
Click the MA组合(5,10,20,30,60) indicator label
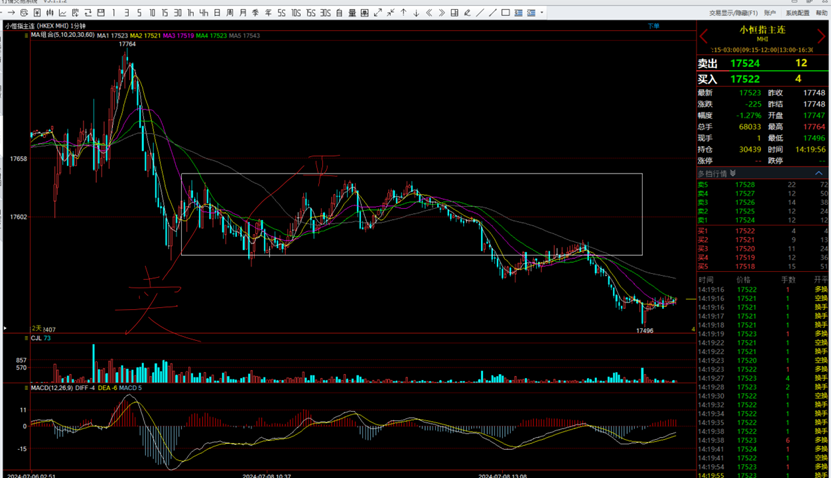click(x=63, y=35)
